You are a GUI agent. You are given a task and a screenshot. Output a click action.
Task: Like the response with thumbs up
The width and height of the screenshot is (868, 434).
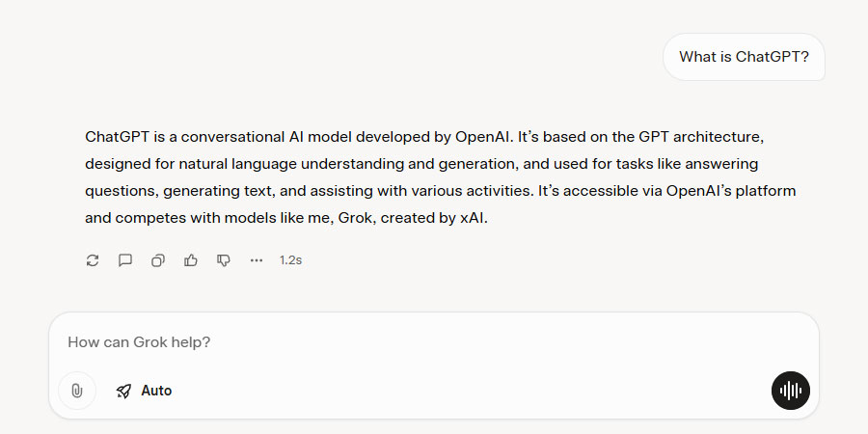191,260
